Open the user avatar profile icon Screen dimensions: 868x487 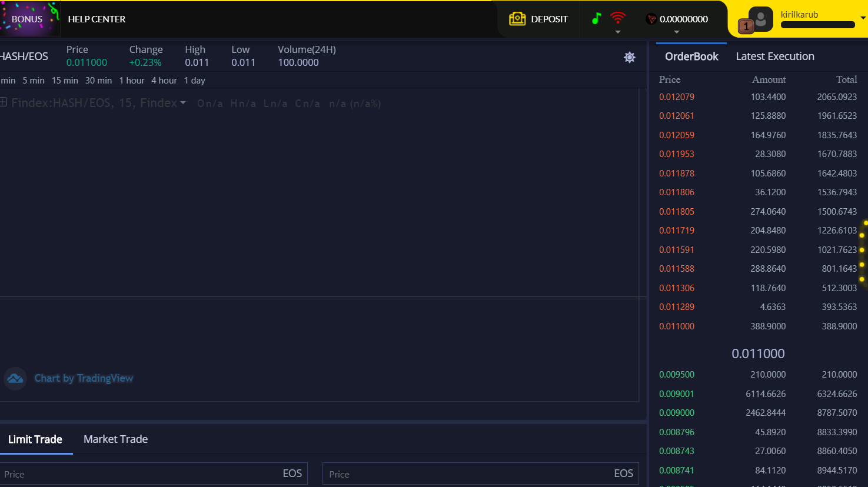(760, 19)
